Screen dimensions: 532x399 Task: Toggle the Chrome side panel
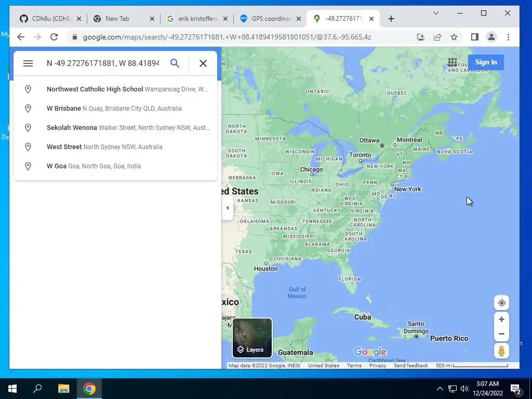point(475,37)
